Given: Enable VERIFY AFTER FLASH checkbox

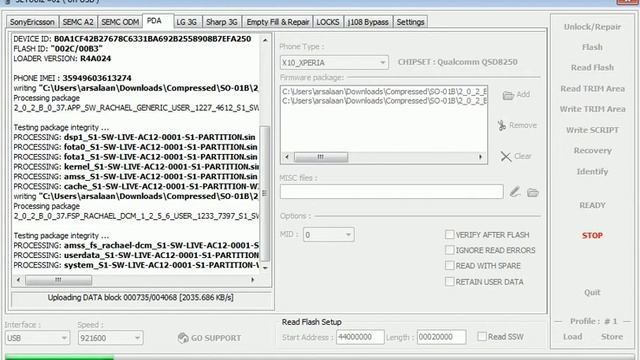Looking at the screenshot, I should (x=449, y=235).
